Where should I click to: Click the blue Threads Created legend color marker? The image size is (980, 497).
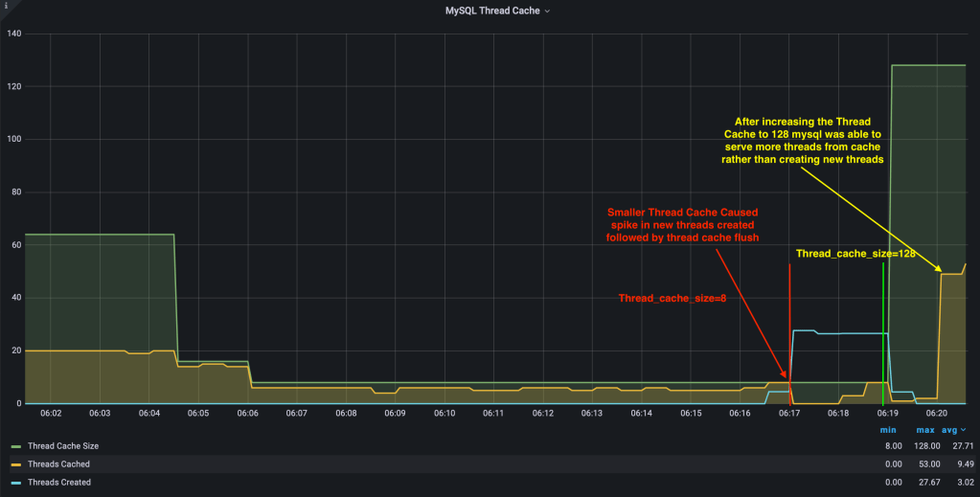(x=15, y=483)
